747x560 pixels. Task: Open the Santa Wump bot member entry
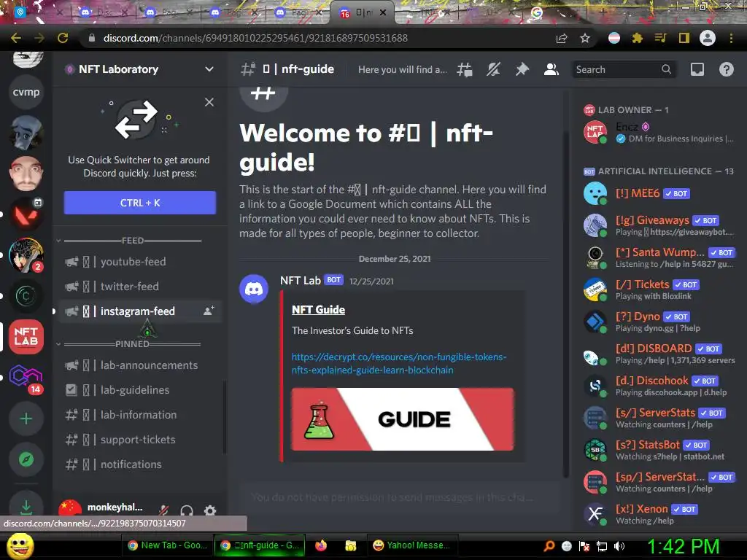tap(659, 257)
